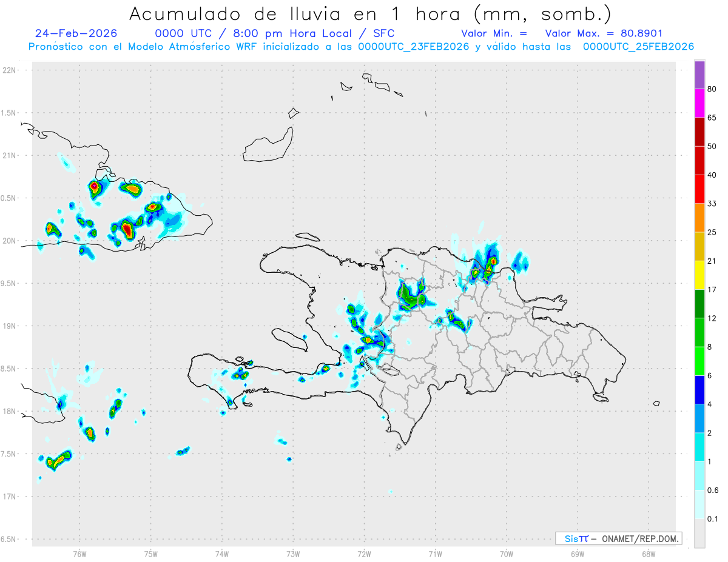Click the "73W" longitude label
The image size is (728, 562).
[x=293, y=554]
